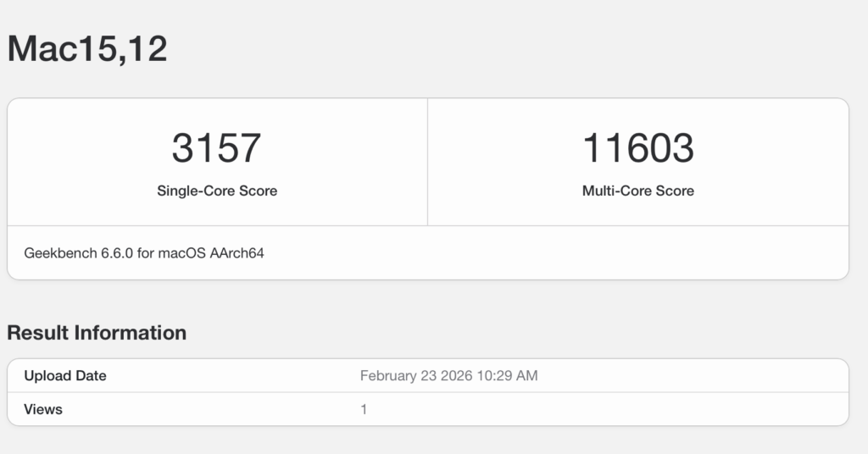Click the single-core score number 3157

[216, 148]
